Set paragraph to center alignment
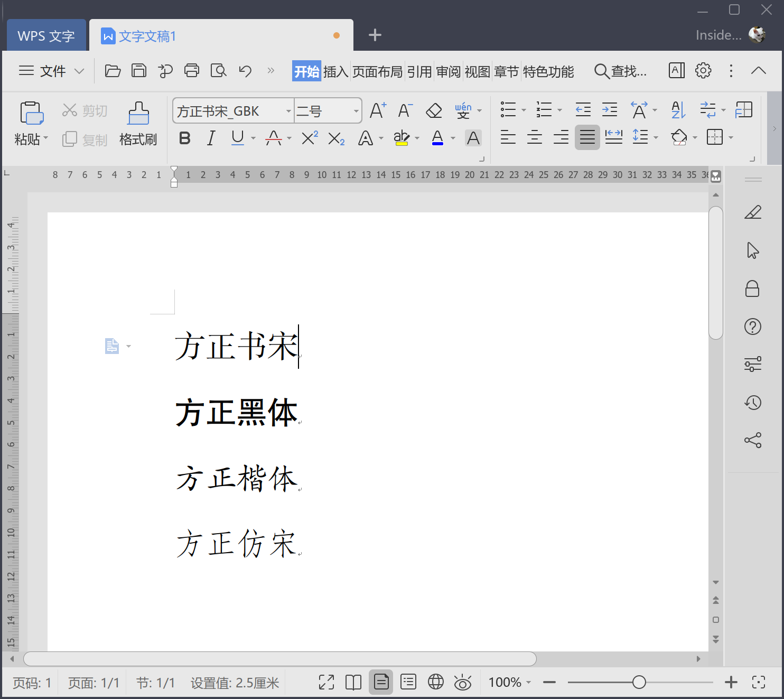Screen dimensions: 784x699 click(535, 137)
